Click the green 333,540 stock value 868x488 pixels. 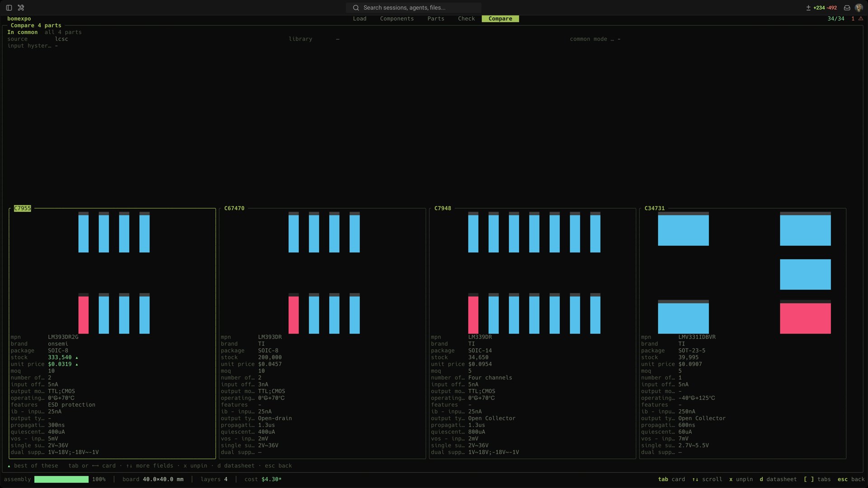(60, 357)
